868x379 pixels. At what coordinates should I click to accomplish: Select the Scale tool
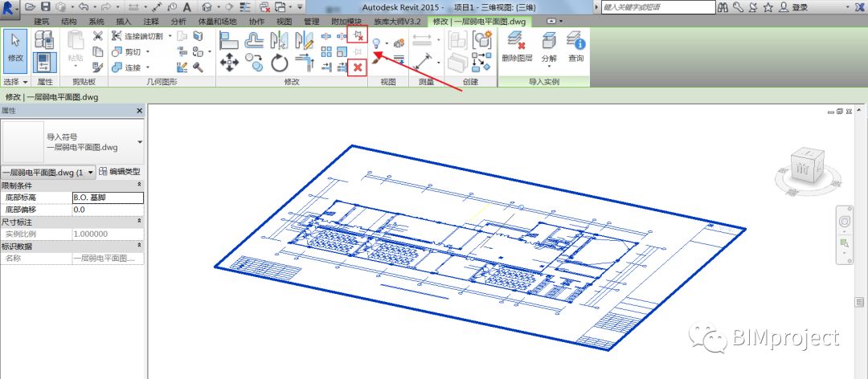pyautogui.click(x=342, y=52)
